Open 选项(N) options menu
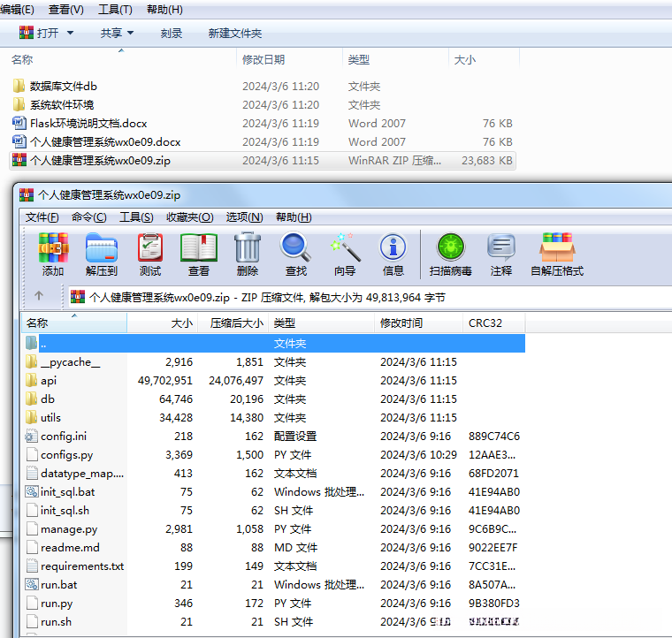672x638 pixels. 245,217
